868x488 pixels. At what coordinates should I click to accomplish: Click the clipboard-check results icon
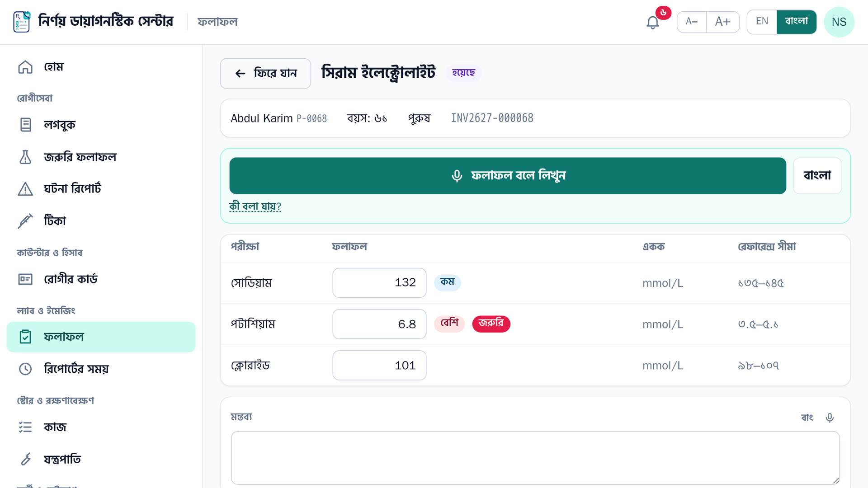[x=25, y=337]
